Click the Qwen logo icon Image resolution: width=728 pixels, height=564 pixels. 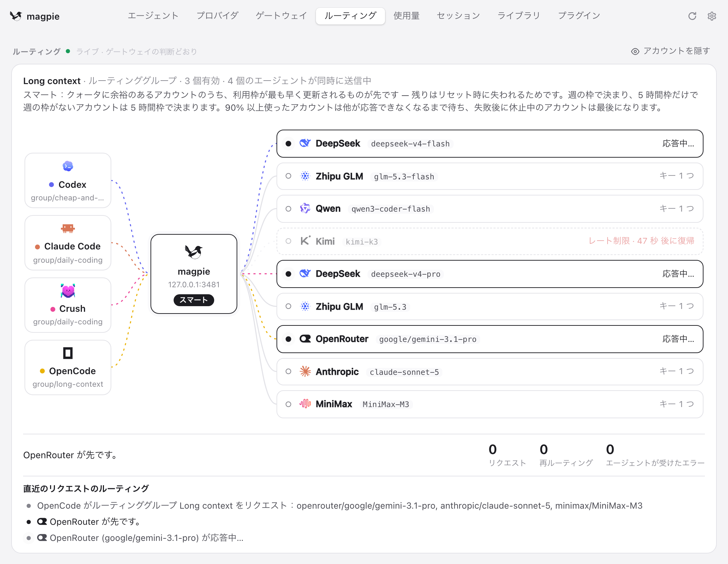(305, 208)
